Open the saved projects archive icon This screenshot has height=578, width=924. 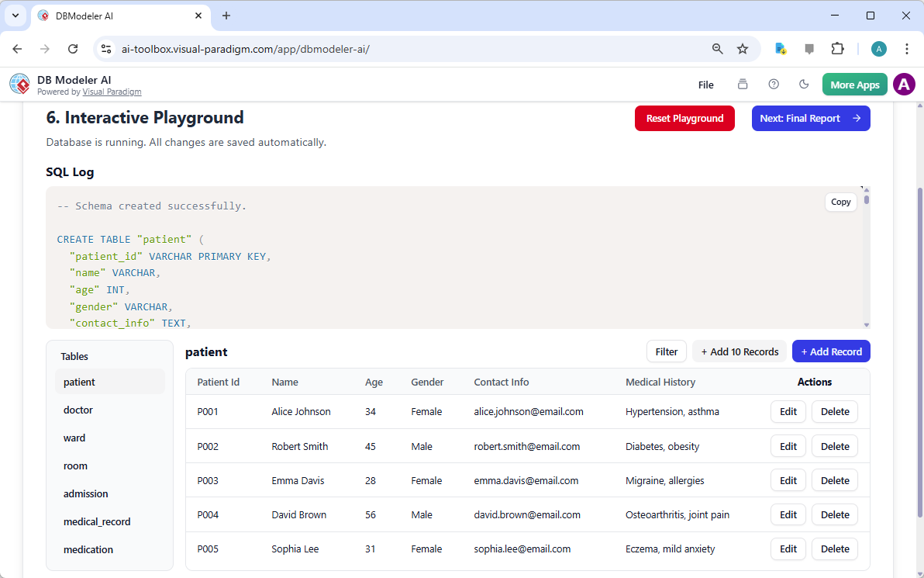click(x=742, y=85)
